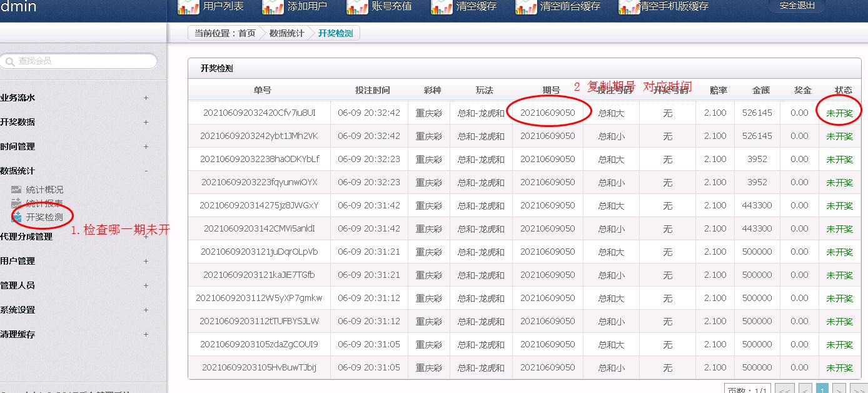Go to the last page with >> button

[x=858, y=389]
